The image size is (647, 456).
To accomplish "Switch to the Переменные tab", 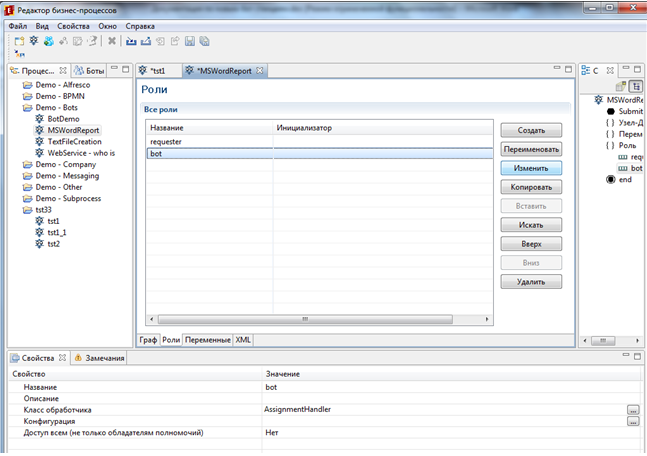I will [207, 340].
